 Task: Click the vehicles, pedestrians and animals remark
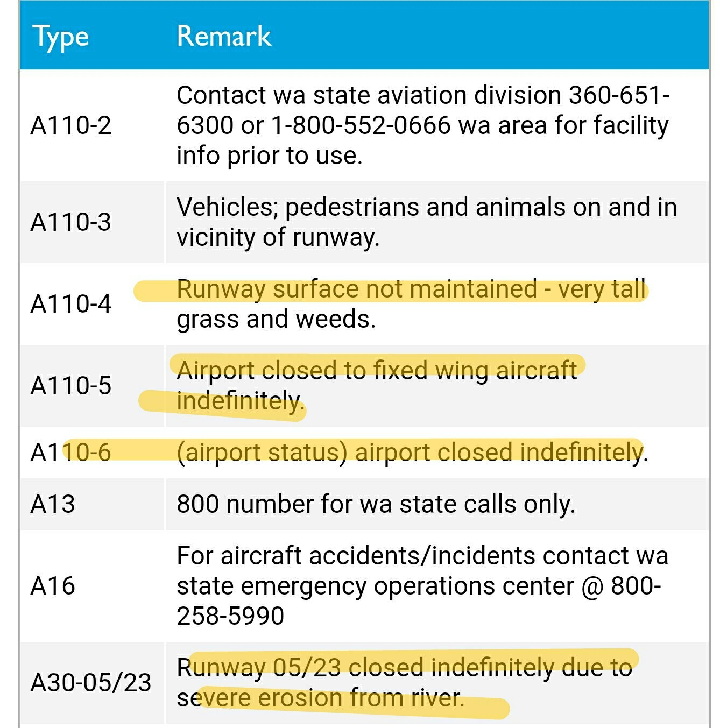[426, 222]
